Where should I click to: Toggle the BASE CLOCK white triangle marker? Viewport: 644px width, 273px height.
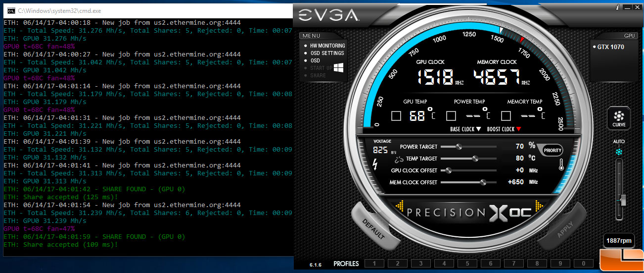click(478, 129)
